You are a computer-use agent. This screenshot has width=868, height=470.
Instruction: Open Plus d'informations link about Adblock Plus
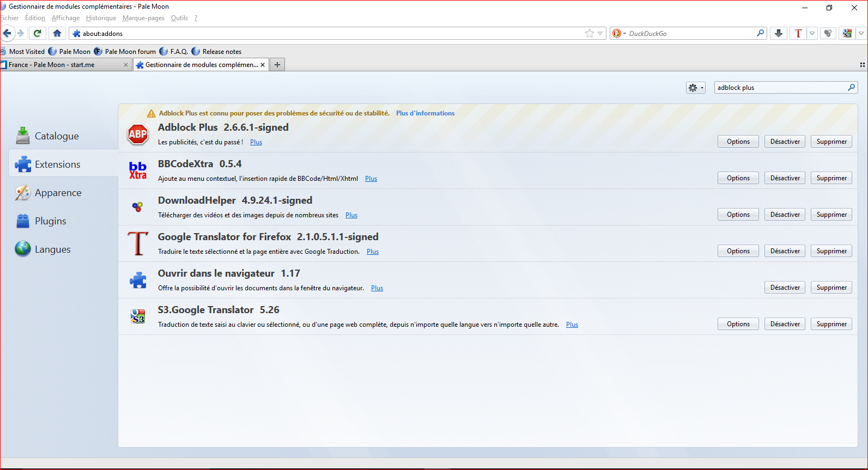(425, 113)
